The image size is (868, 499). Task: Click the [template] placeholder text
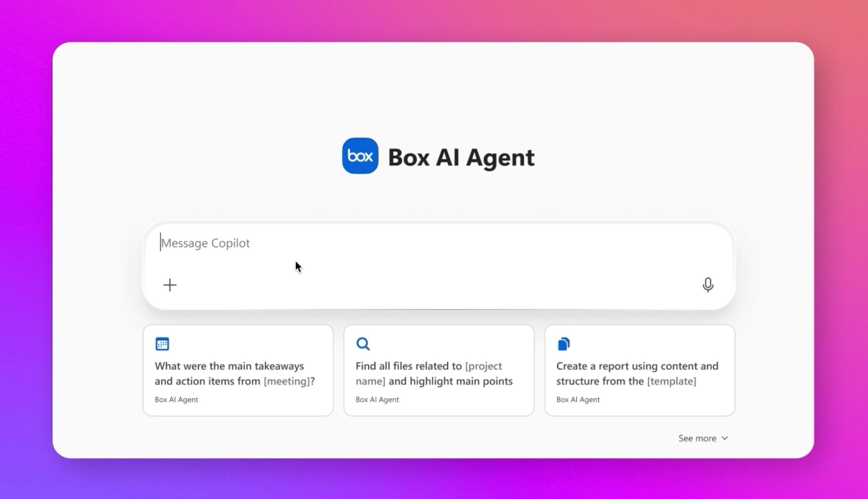672,381
